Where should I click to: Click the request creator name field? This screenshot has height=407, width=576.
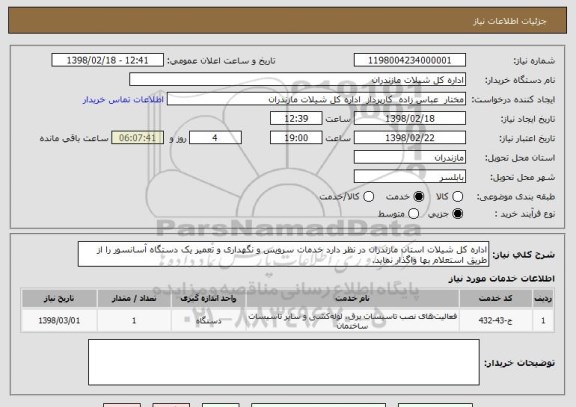pos(316,99)
